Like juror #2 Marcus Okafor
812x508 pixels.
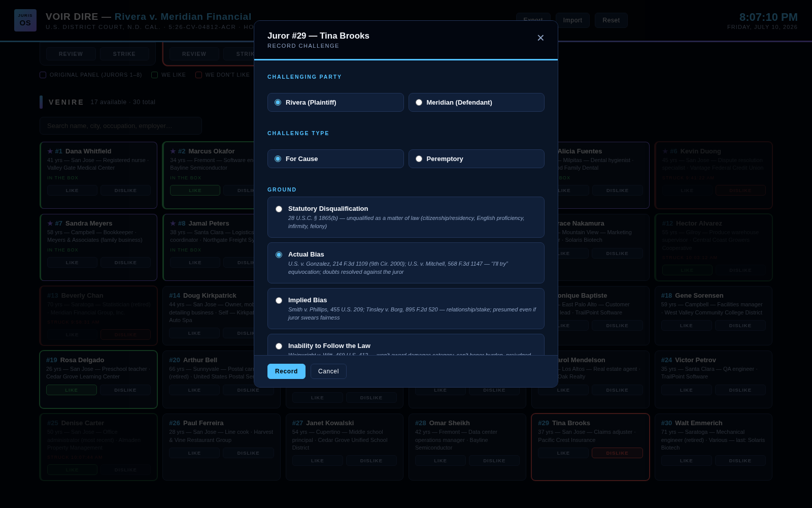coord(195,190)
